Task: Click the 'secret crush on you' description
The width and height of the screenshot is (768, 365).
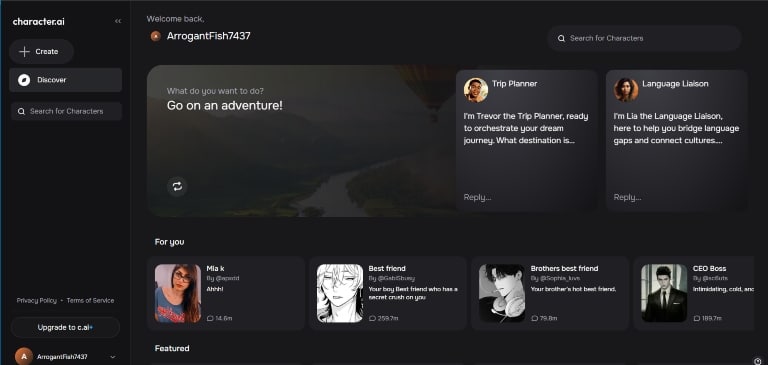Action: [x=396, y=297]
